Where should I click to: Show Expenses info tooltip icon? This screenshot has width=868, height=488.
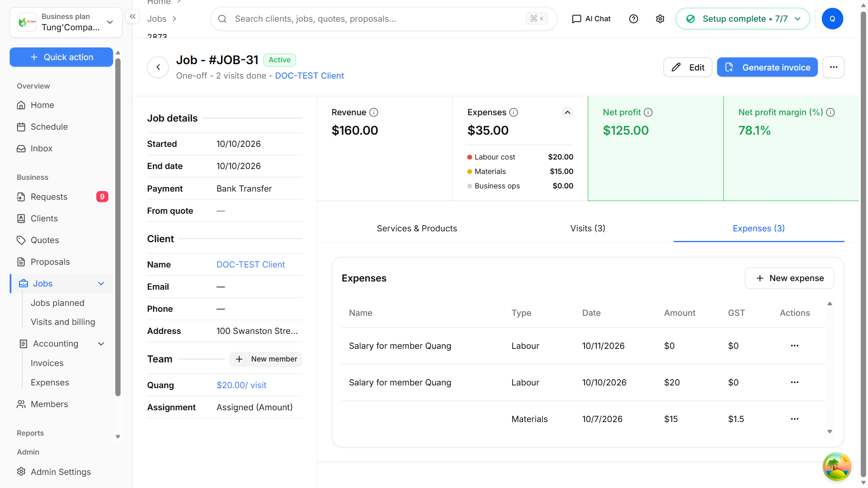click(514, 113)
